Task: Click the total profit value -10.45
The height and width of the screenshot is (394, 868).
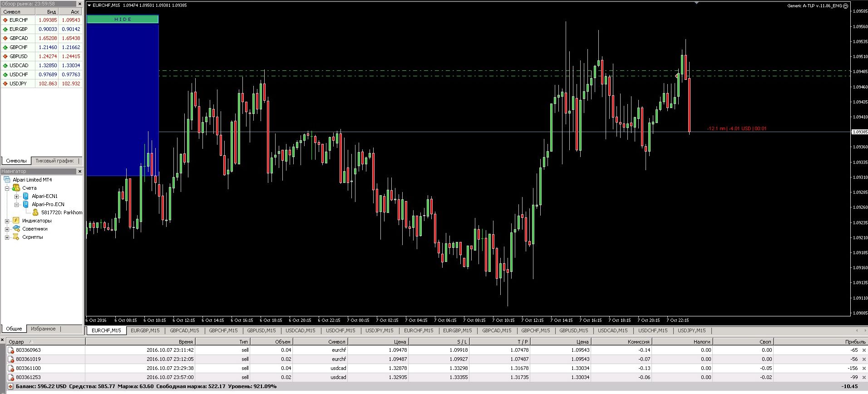Action: pos(849,387)
